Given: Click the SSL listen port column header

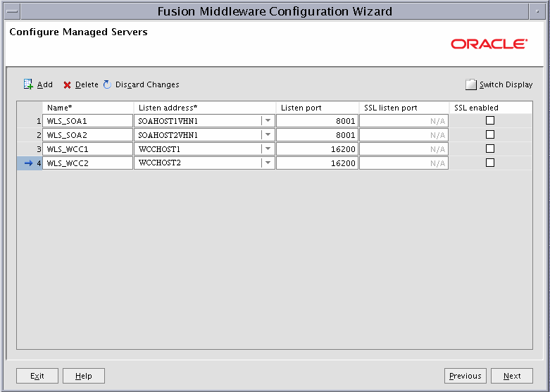Looking at the screenshot, I should (404, 108).
